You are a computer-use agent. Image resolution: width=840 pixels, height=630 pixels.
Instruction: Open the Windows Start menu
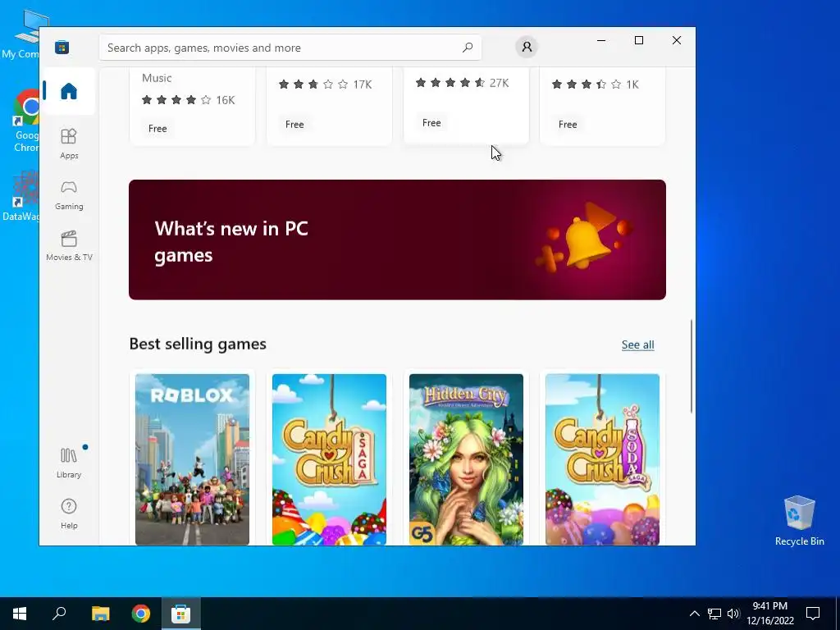point(20,614)
